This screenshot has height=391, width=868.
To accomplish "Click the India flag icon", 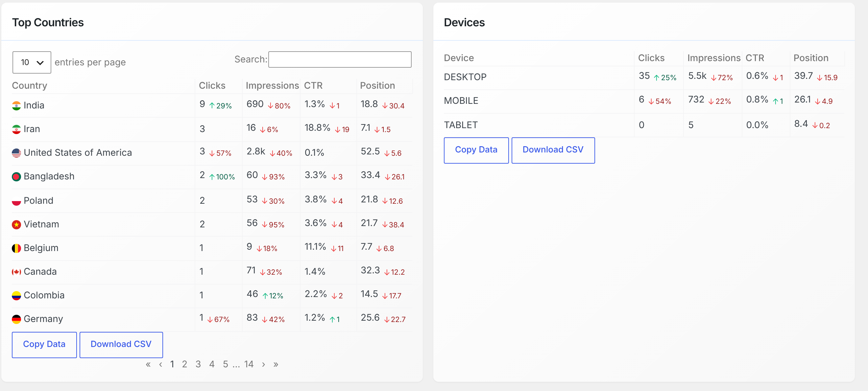I will click(x=16, y=106).
